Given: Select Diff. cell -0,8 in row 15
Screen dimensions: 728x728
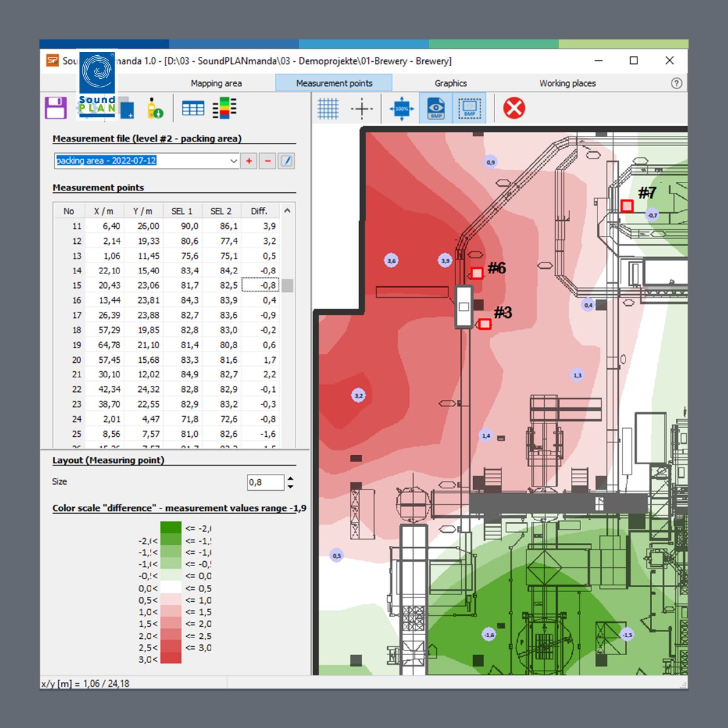Looking at the screenshot, I should coord(260,285).
